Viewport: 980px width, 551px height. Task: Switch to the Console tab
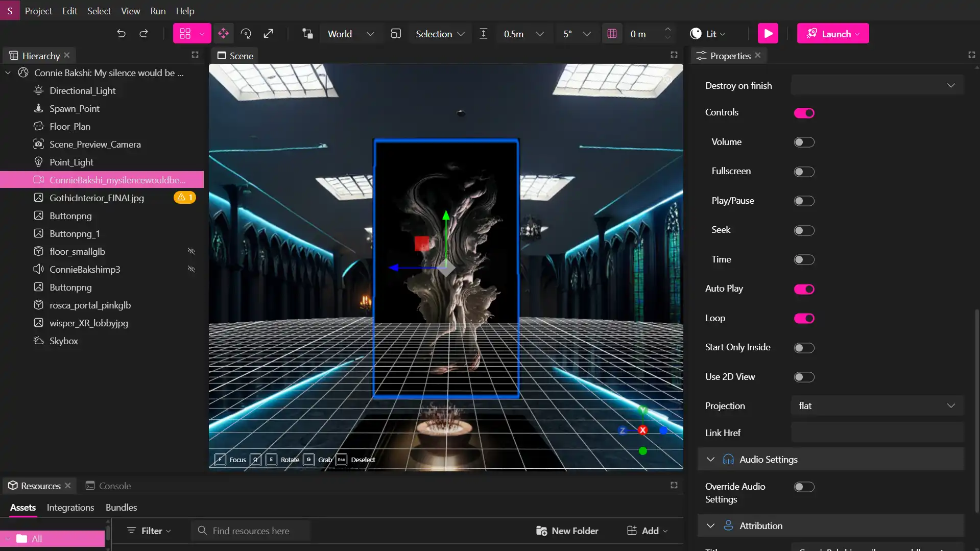(x=108, y=486)
